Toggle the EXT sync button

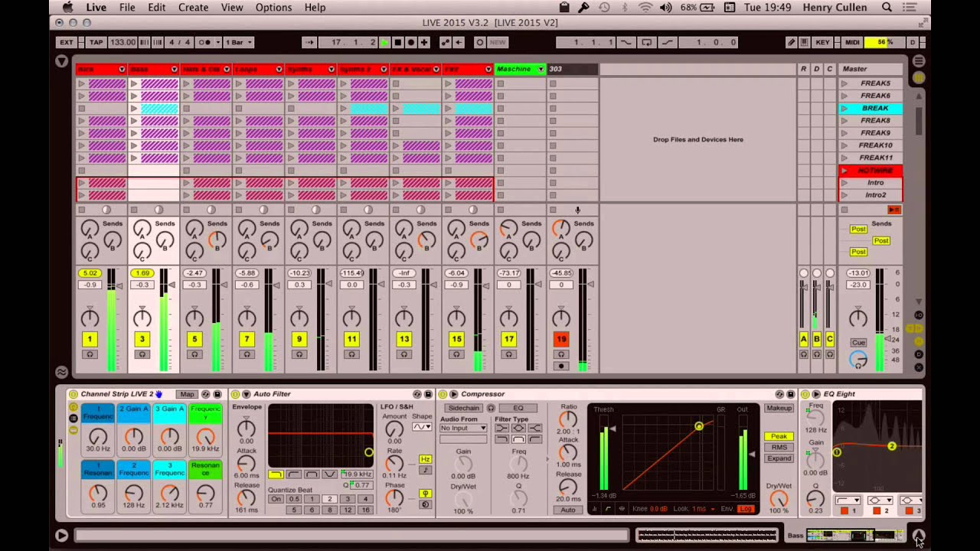[67, 42]
